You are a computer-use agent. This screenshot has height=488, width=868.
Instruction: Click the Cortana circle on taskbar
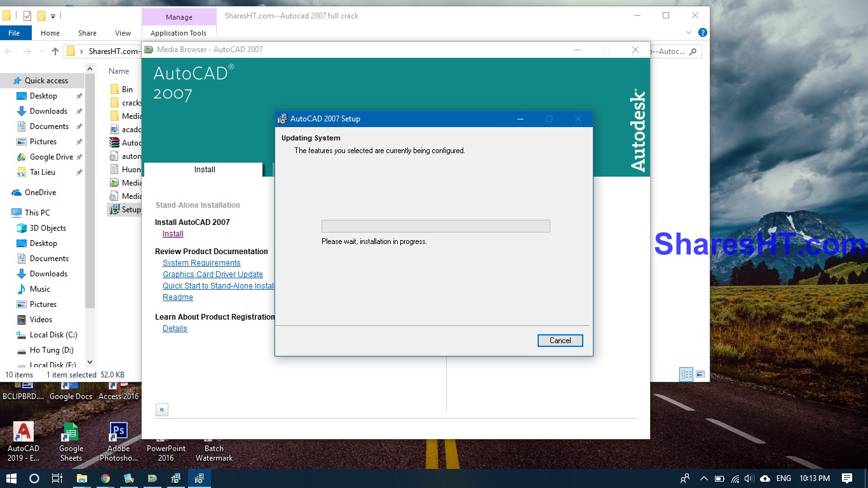tap(34, 478)
